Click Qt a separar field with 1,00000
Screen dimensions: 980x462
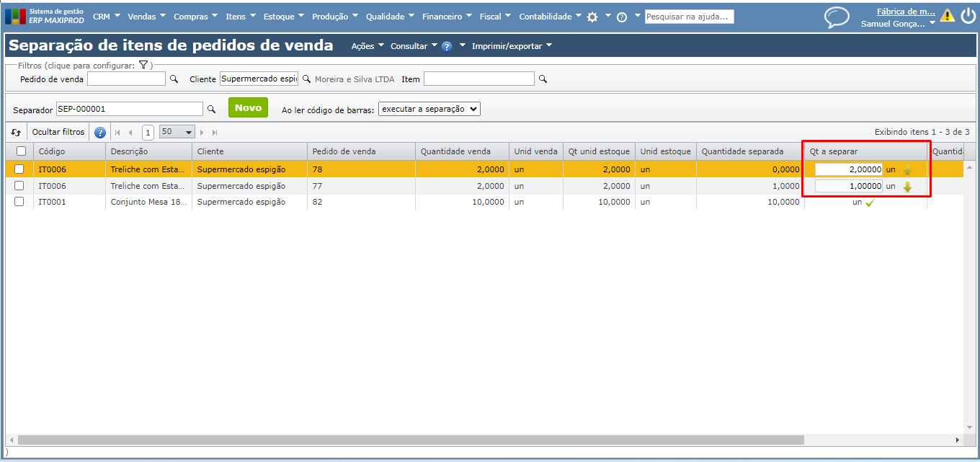[849, 186]
